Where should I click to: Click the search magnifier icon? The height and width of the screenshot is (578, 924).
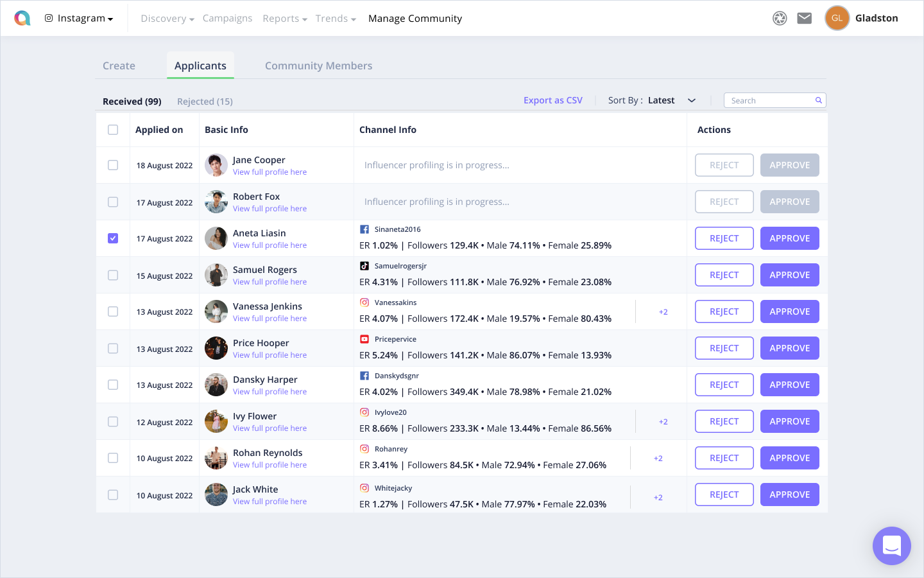point(819,100)
